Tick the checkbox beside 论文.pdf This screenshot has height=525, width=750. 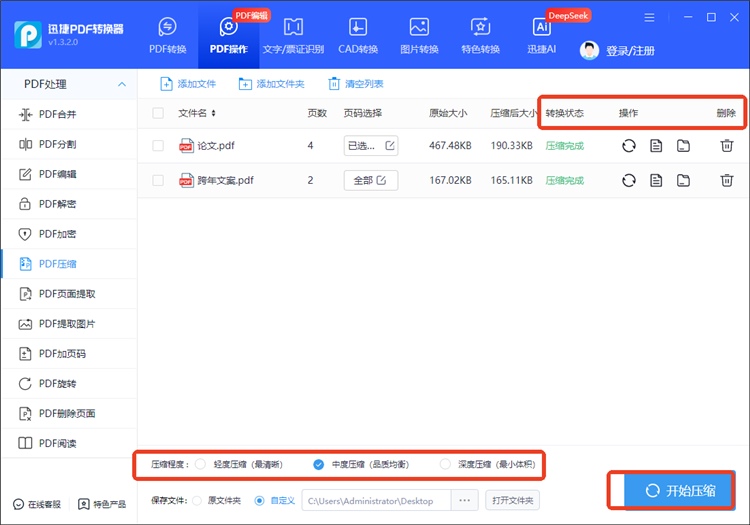click(x=158, y=146)
